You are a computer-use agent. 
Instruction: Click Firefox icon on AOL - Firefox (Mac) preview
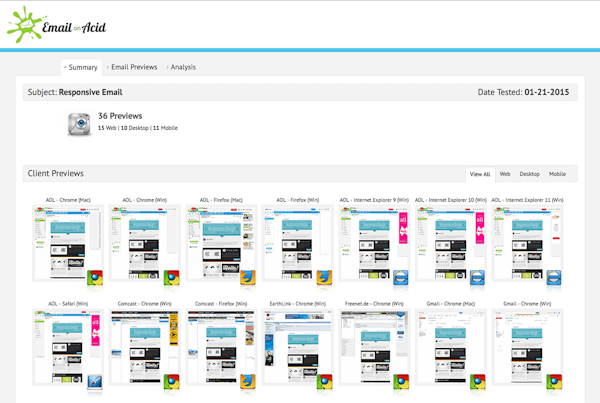247,278
